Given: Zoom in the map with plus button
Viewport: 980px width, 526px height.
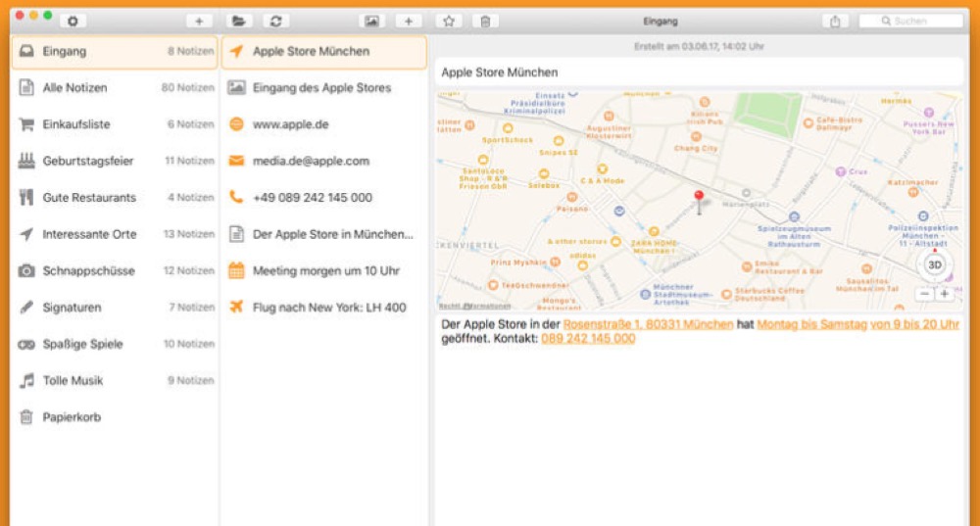Looking at the screenshot, I should [x=944, y=294].
